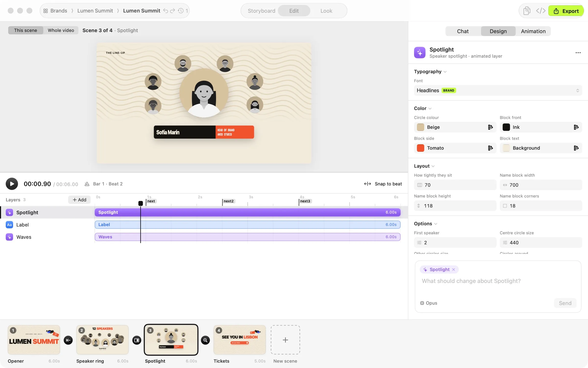Click the Beige circle colour swatch
Image resolution: width=588 pixels, height=368 pixels.
click(420, 127)
